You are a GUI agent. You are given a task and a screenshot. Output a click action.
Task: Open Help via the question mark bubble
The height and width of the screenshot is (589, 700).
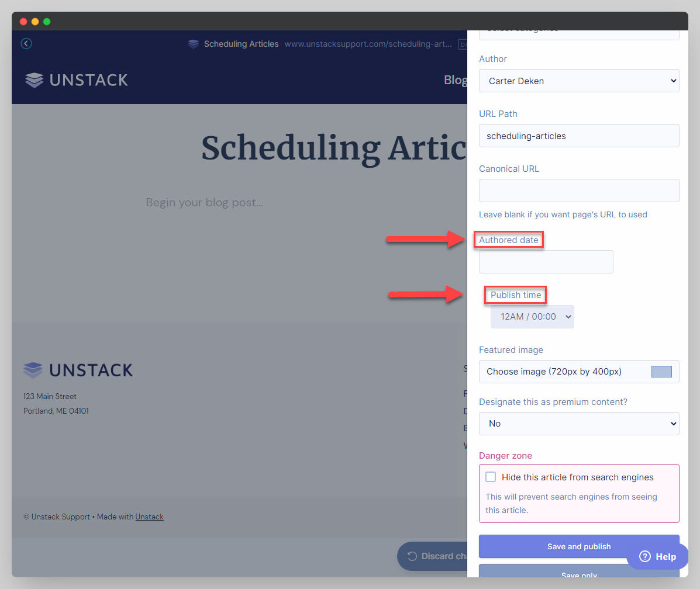[x=657, y=556]
